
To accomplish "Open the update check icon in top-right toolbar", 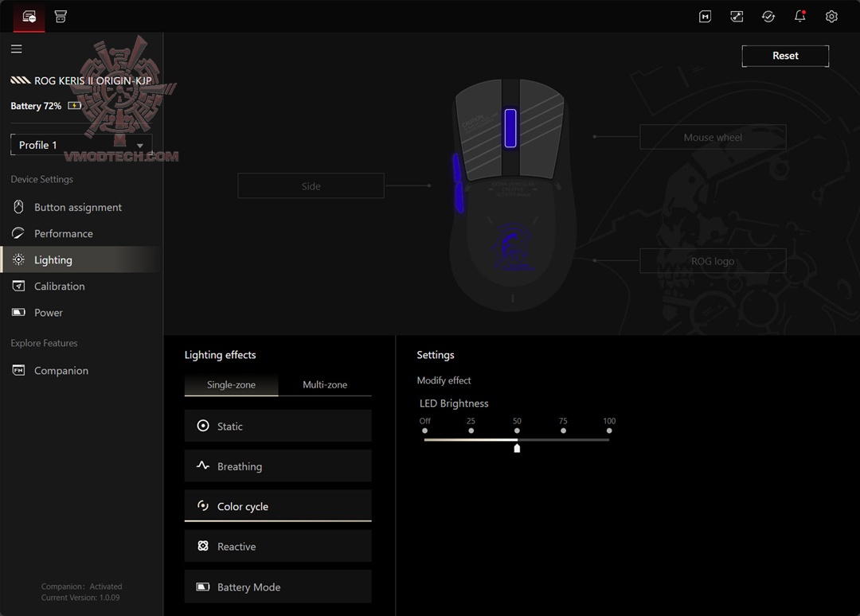I will [768, 17].
